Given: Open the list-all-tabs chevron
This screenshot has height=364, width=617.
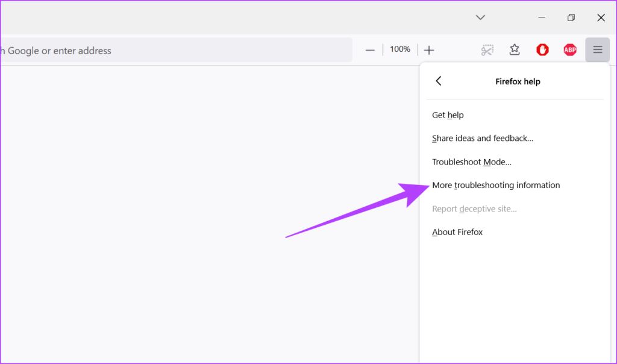Looking at the screenshot, I should 480,17.
